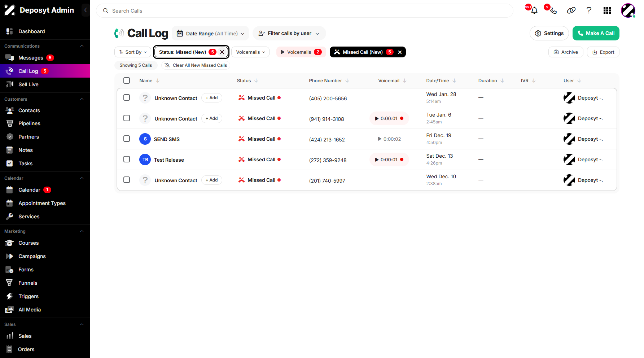
Task: Collapse the Customers sidebar section
Action: point(82,99)
